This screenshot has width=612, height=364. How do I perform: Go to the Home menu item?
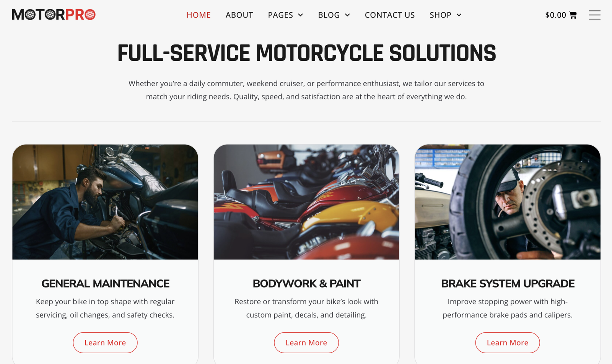199,15
